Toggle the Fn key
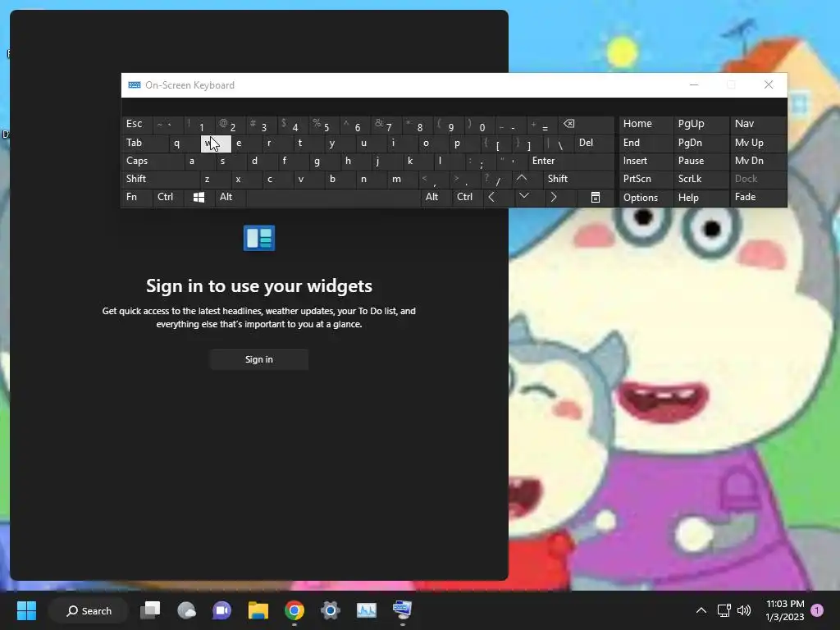Viewport: 840px width, 630px height. pyautogui.click(x=137, y=197)
